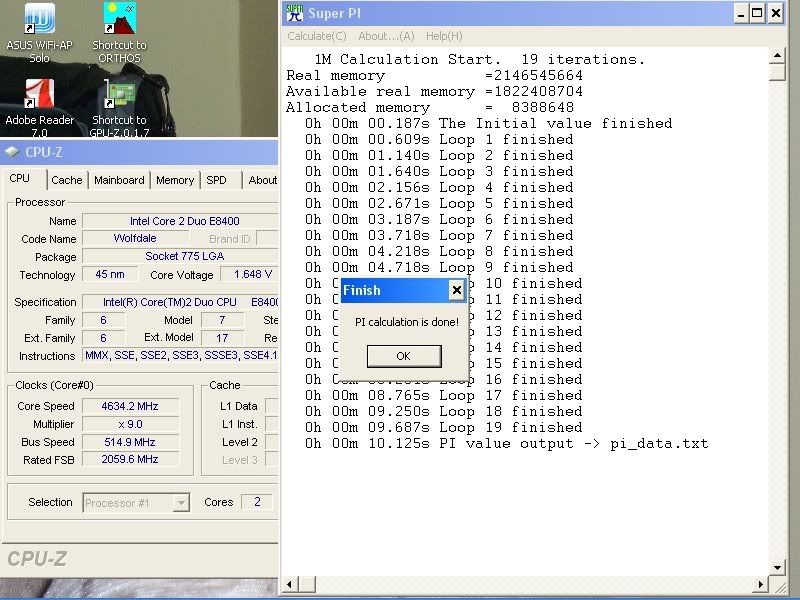
Task: Click the Core Voltage value '1.648 V'
Action: [x=249, y=274]
